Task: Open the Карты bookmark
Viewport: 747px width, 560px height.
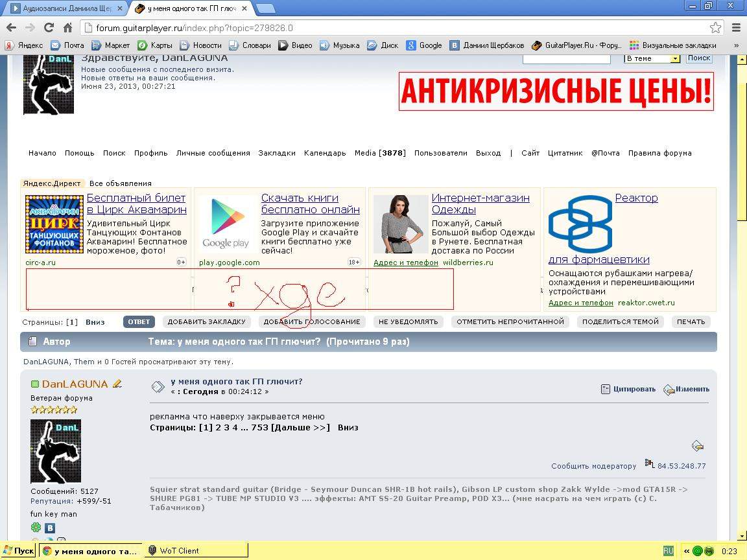Action: click(x=155, y=45)
